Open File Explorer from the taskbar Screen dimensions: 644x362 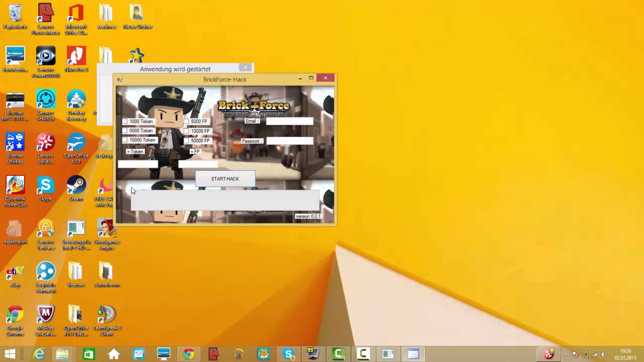click(x=62, y=354)
